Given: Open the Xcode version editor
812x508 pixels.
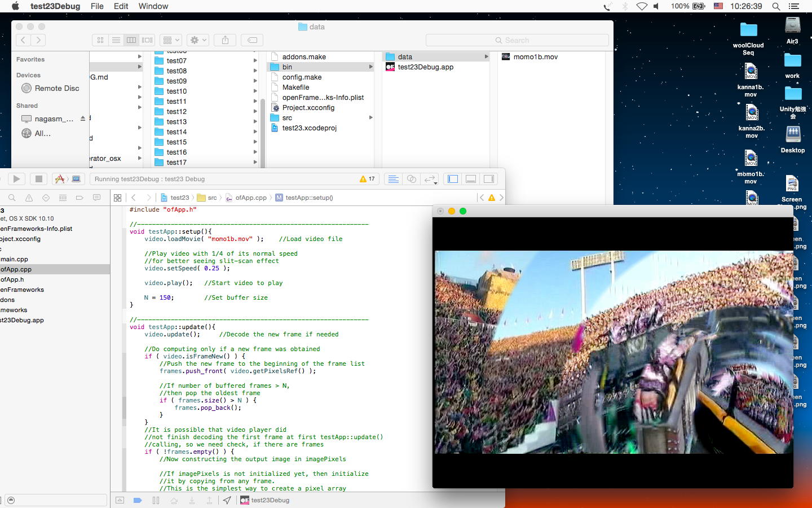Looking at the screenshot, I should point(430,179).
